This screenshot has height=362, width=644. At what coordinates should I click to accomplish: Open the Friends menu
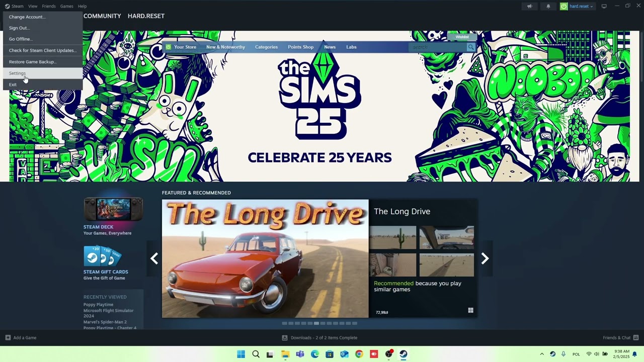49,6
